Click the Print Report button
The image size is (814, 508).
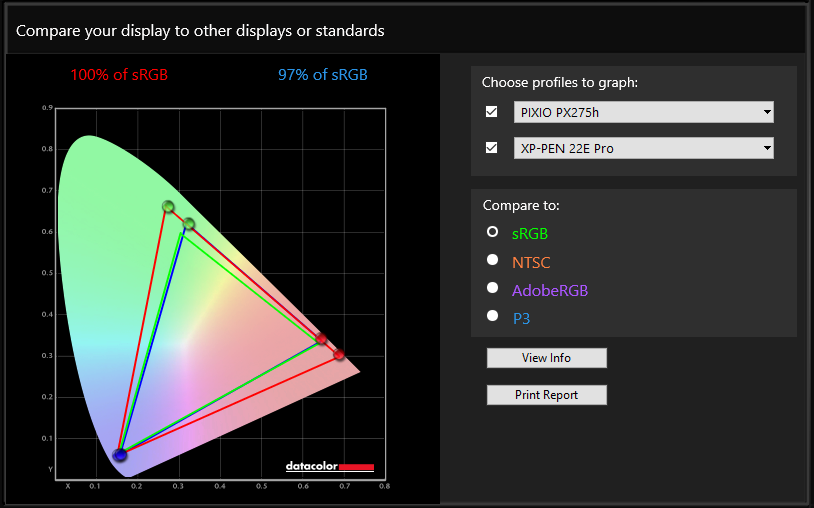coord(547,395)
